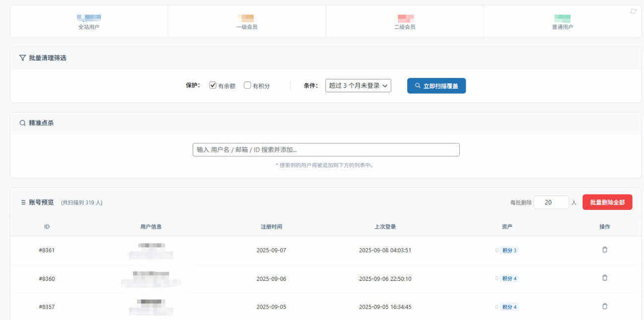Viewport: 644px width, 320px height.
Task: Enable the 有积分 protection checkbox
Action: click(247, 85)
